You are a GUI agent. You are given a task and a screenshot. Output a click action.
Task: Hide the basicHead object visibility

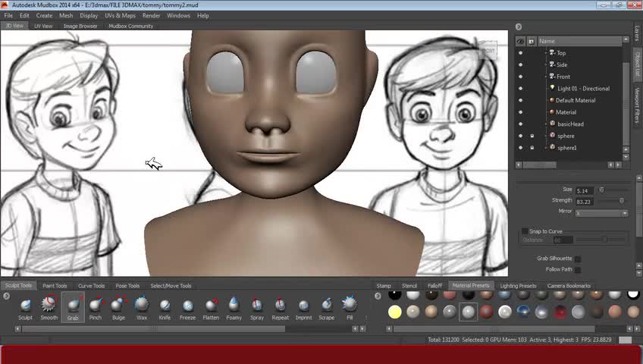[520, 124]
